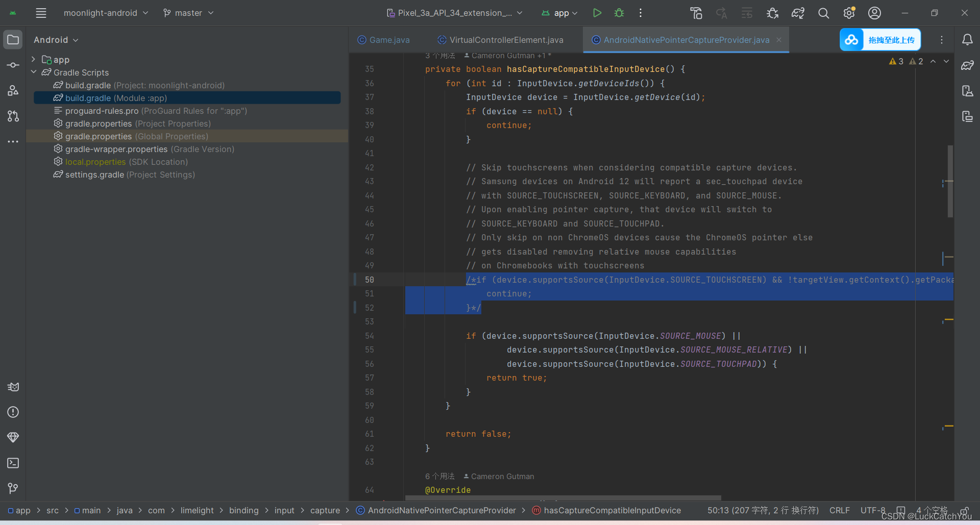This screenshot has width=980, height=525.
Task: Switch to Game.java editor tab
Action: click(383, 40)
